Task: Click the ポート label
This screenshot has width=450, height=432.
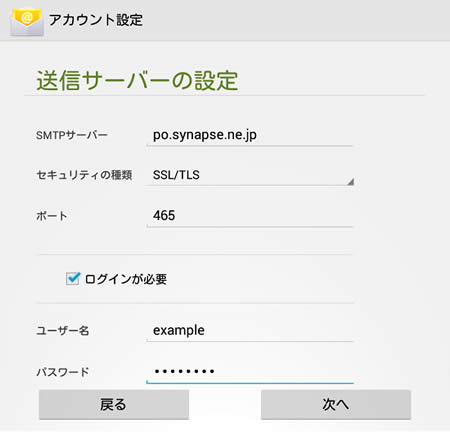Action: click(x=52, y=216)
